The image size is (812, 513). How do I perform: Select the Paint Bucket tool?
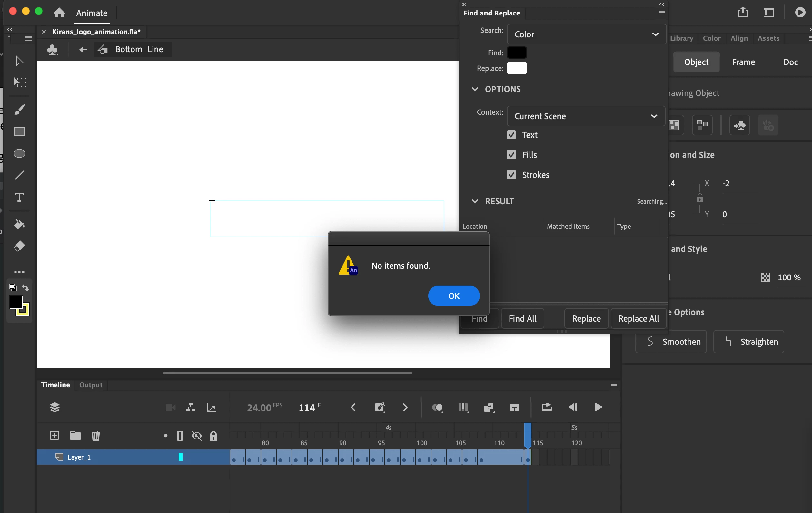19,225
